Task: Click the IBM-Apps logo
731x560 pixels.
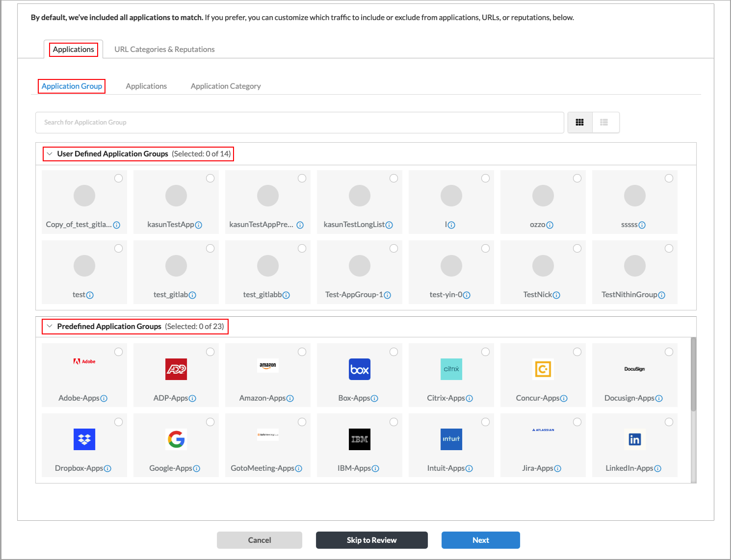Action: (359, 439)
